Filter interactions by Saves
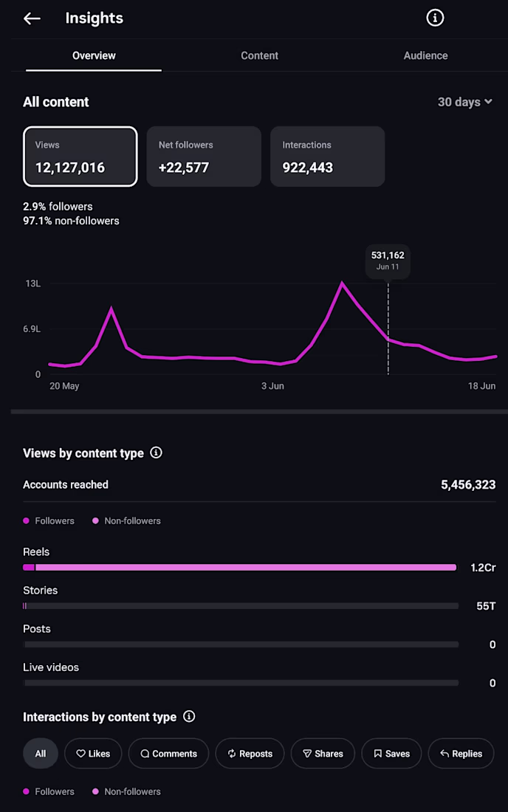This screenshot has width=508, height=812. [x=391, y=754]
